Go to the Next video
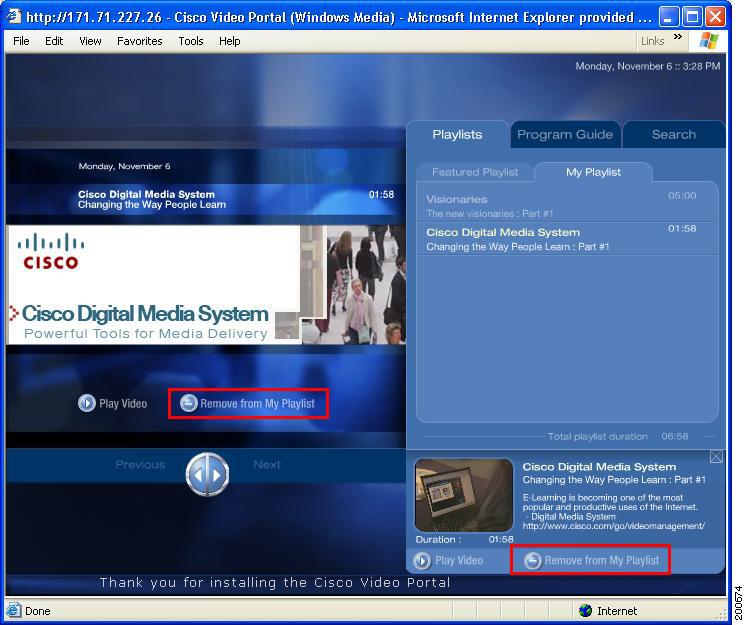This screenshot has width=745, height=625. coord(267,464)
